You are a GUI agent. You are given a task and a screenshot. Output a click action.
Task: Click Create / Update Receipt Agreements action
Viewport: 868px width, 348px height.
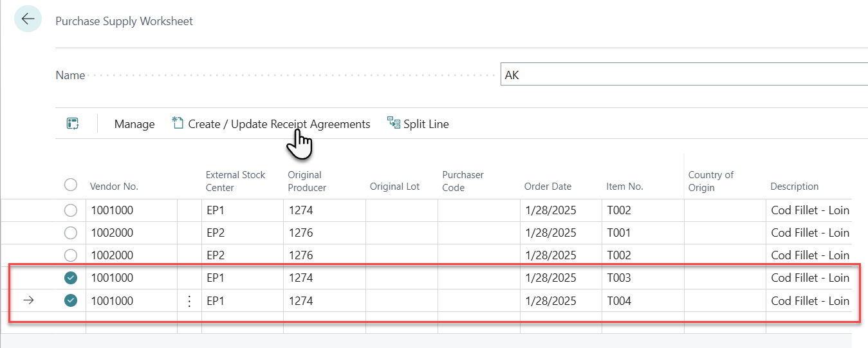click(x=279, y=124)
